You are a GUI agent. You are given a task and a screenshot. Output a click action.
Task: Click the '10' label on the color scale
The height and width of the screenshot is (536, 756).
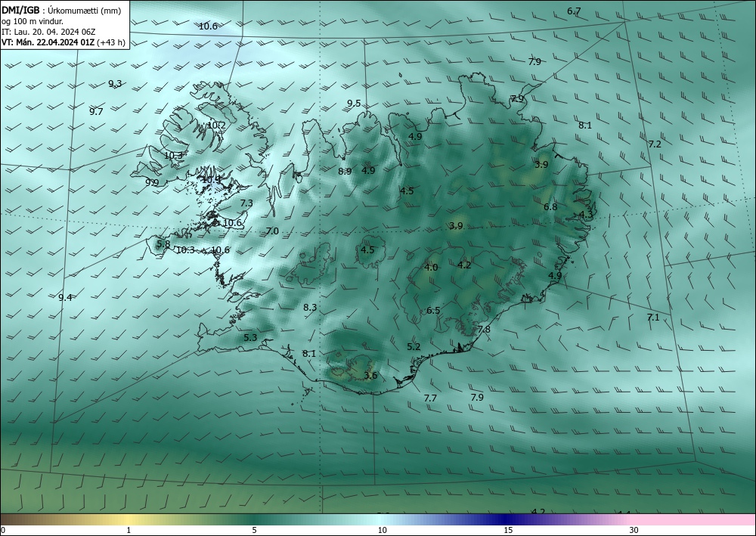point(383,530)
